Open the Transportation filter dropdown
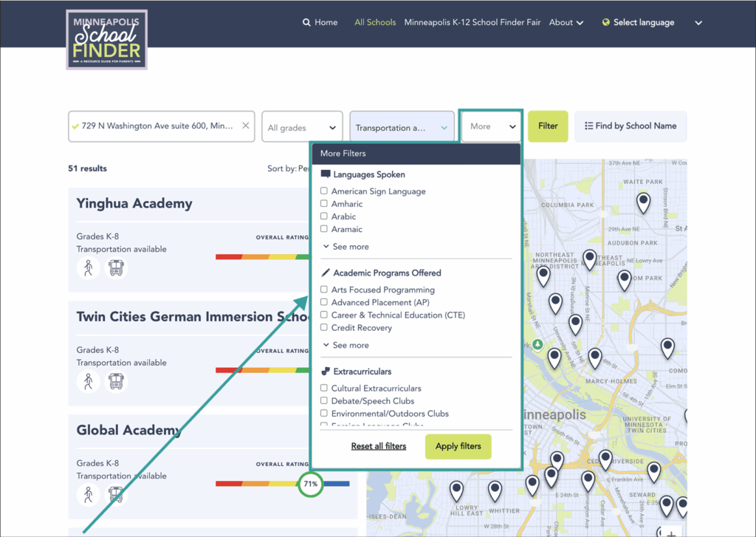 tap(402, 127)
